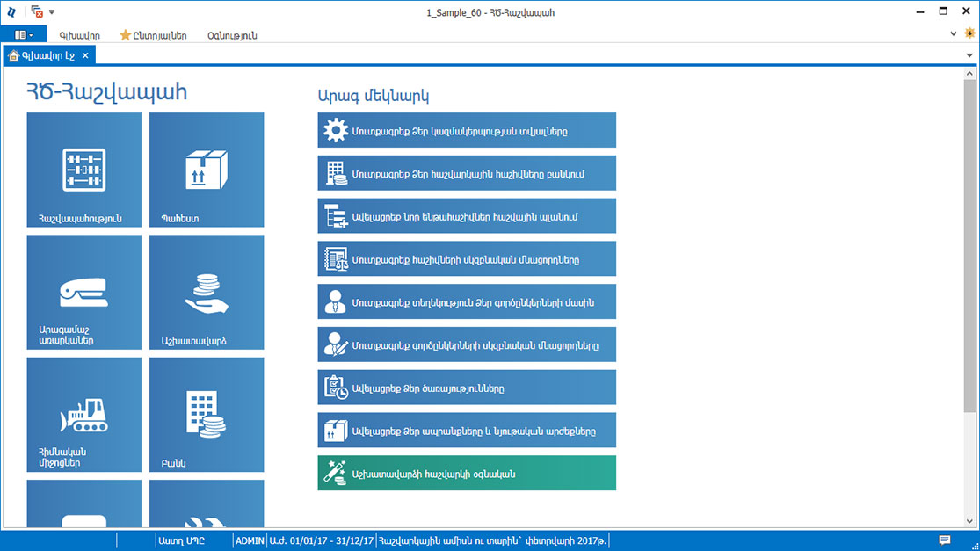The image size is (980, 551).
Task: Open the Պահեստ (Warehouse) box tile
Action: coord(207,170)
